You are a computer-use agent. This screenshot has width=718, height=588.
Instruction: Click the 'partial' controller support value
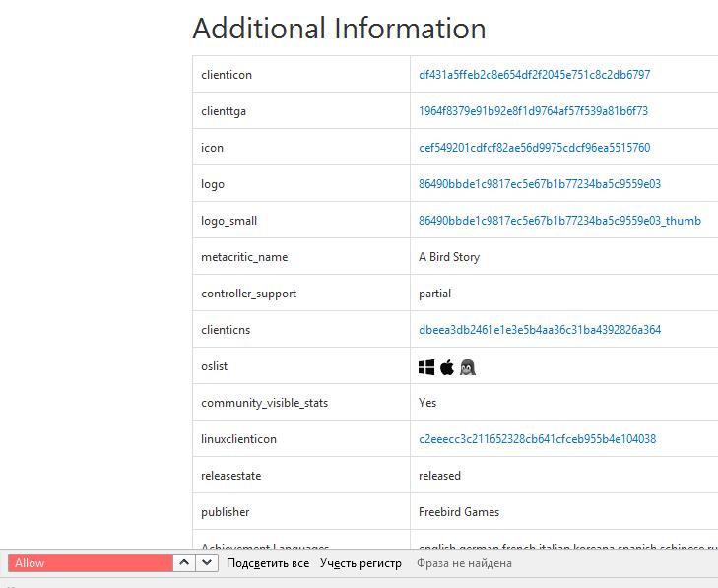click(x=434, y=294)
